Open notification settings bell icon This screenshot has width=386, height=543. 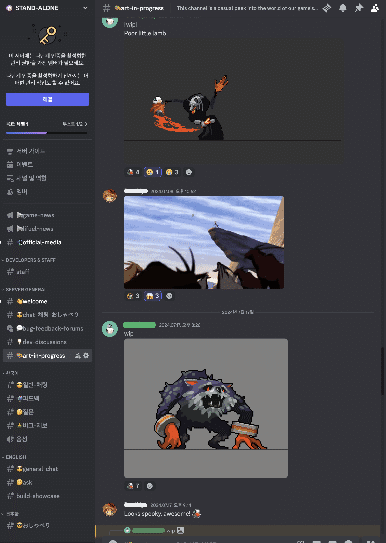343,8
